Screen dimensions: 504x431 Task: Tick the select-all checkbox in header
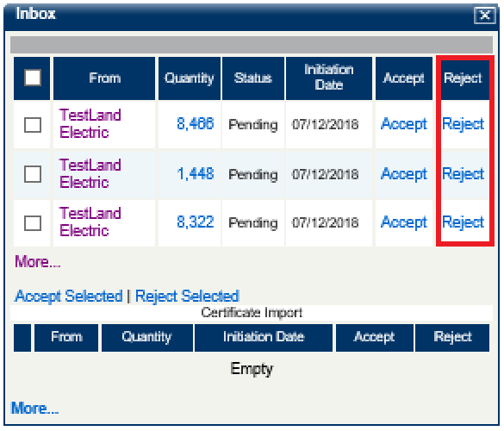coord(33,78)
